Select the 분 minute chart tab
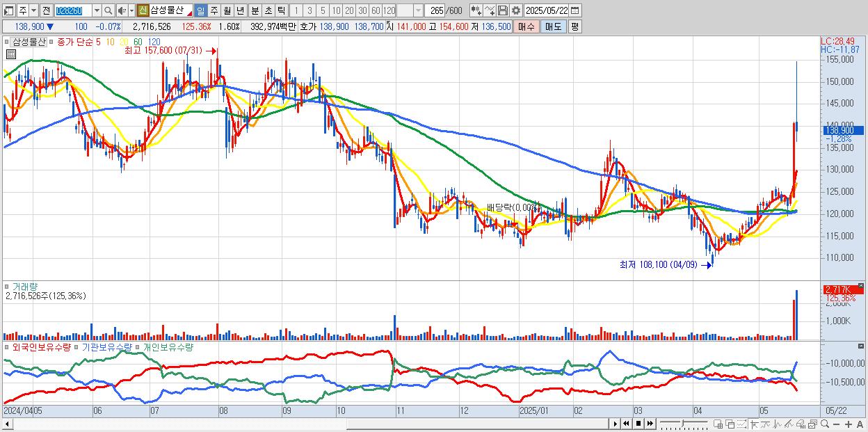Viewport: 868px width, 432px height. coord(255,10)
